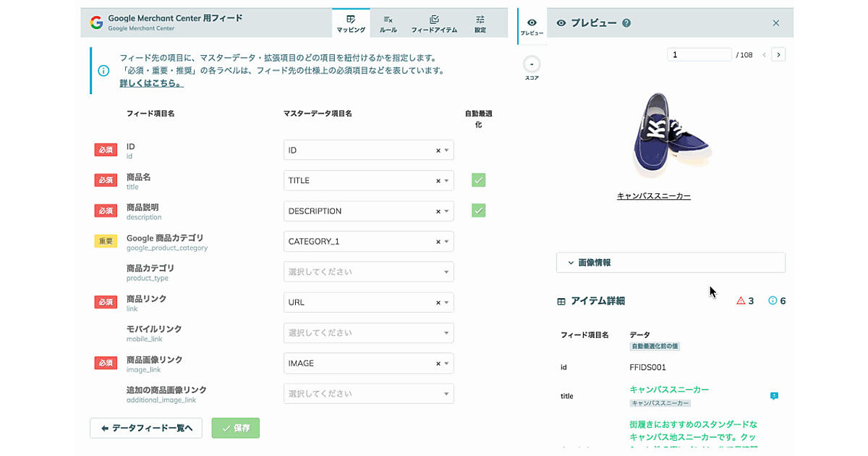Click the 必須 badge on the 商品リンク row

point(106,302)
